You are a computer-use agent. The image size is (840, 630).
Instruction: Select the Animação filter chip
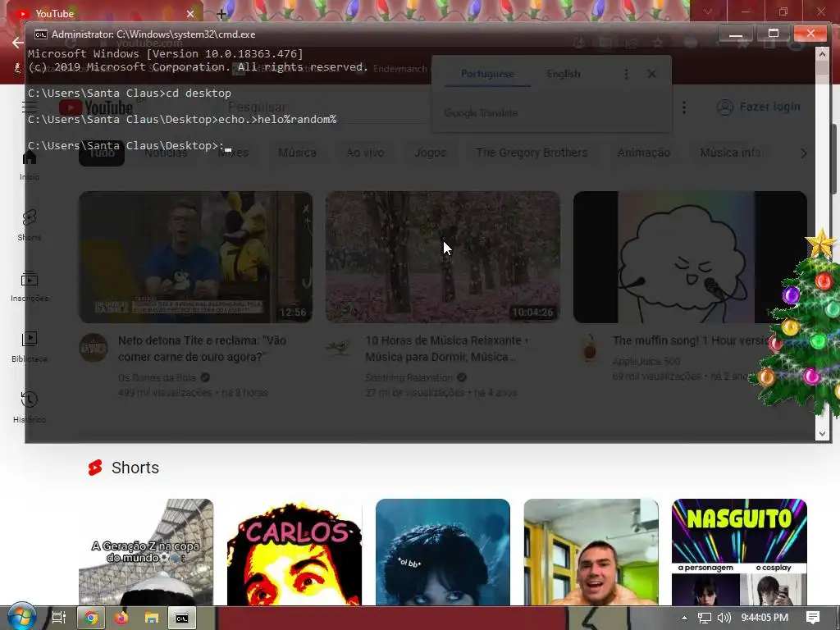point(644,153)
